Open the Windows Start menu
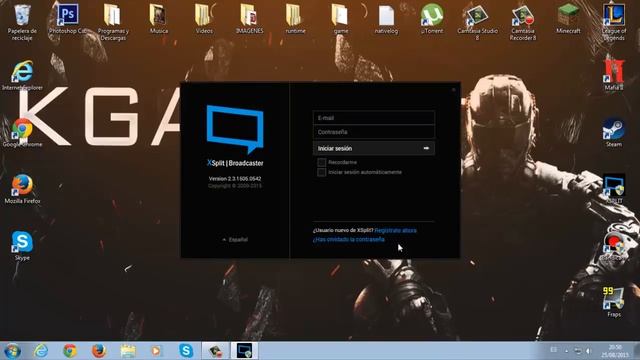 tap(12, 351)
